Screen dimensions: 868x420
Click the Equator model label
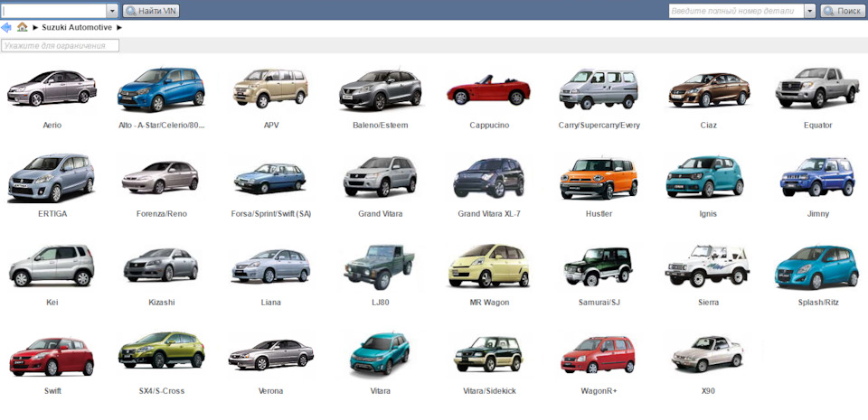(818, 126)
